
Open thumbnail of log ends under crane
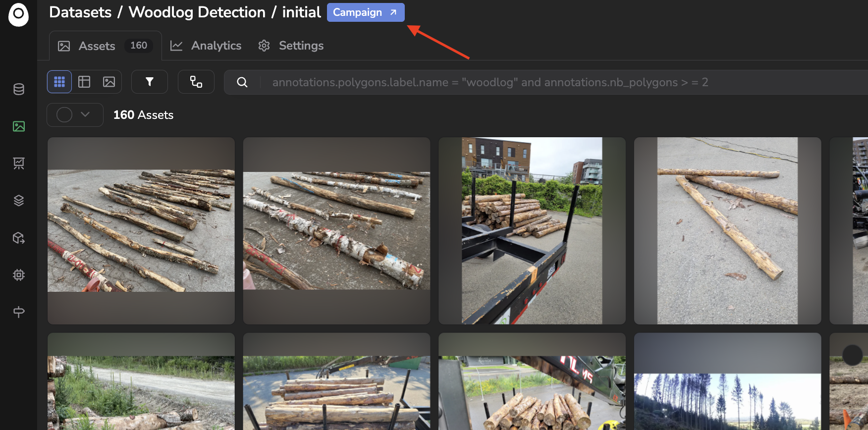(532, 381)
